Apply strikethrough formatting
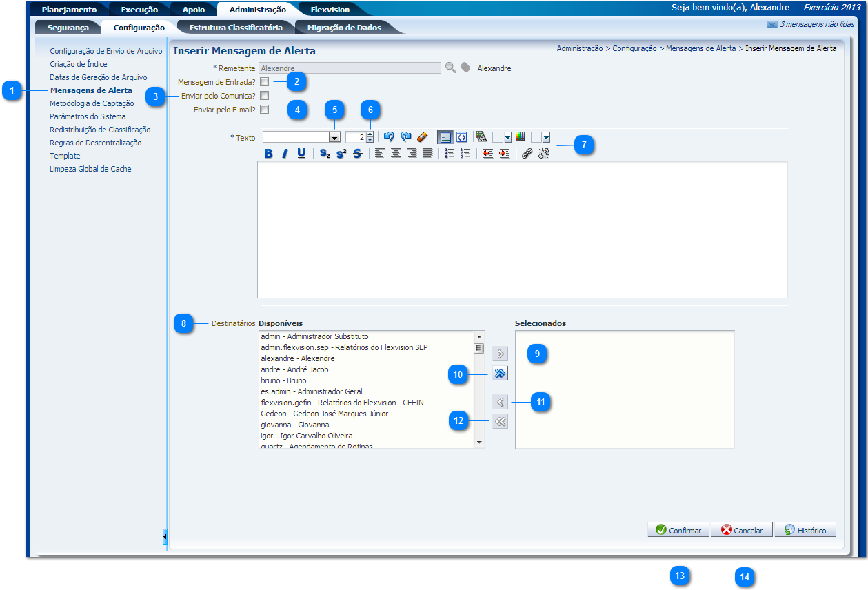This screenshot has width=868, height=590. tap(357, 154)
